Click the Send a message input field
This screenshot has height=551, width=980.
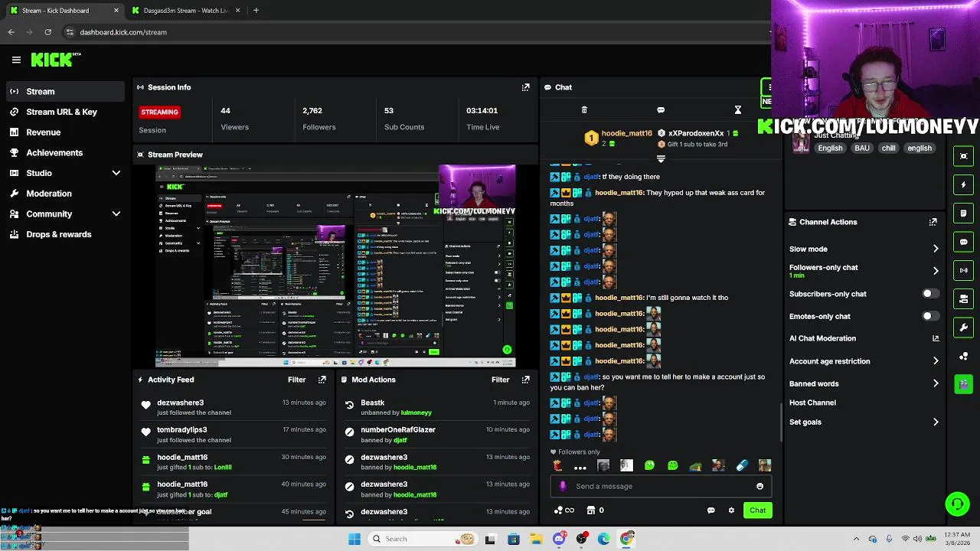tap(660, 486)
